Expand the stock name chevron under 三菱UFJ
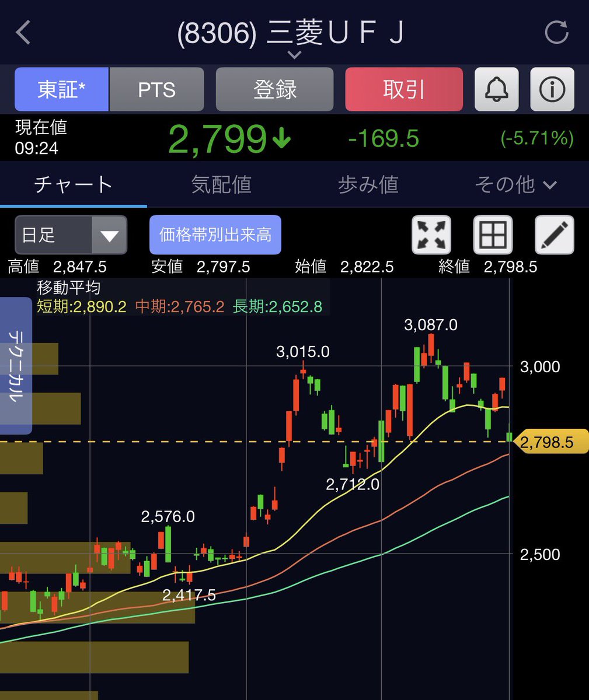 (294, 55)
